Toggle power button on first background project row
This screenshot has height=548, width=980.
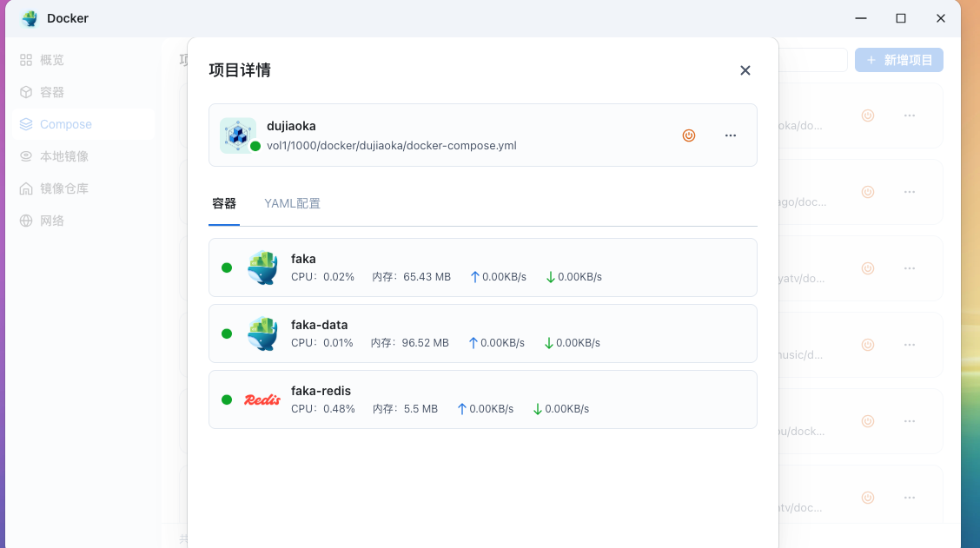tap(867, 116)
